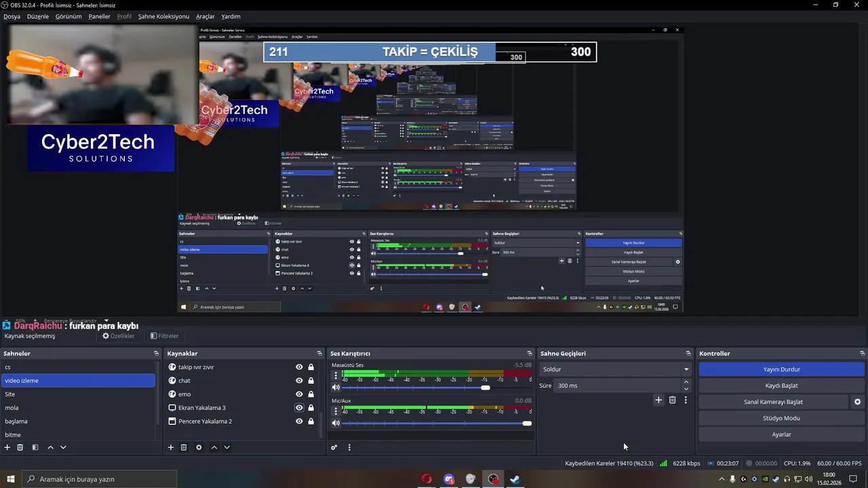Image resolution: width=868 pixels, height=488 pixels.
Task: Open Mic/Aux three-dot options
Action: [x=336, y=411]
